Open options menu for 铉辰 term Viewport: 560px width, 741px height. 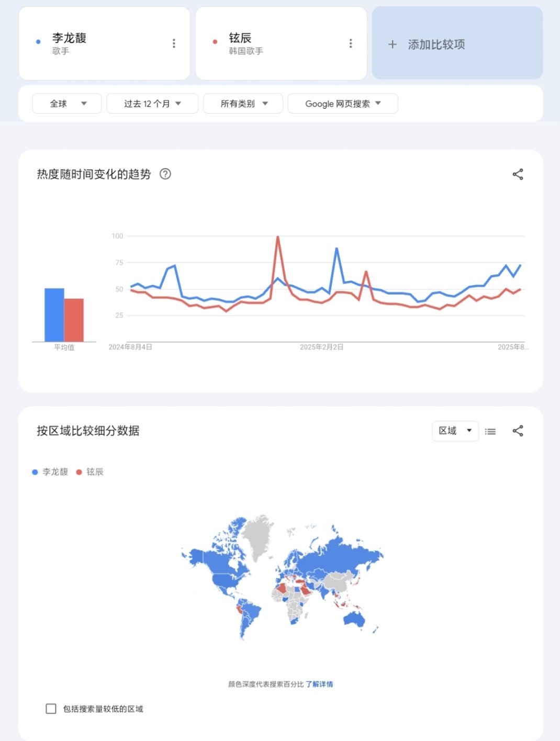pyautogui.click(x=351, y=43)
